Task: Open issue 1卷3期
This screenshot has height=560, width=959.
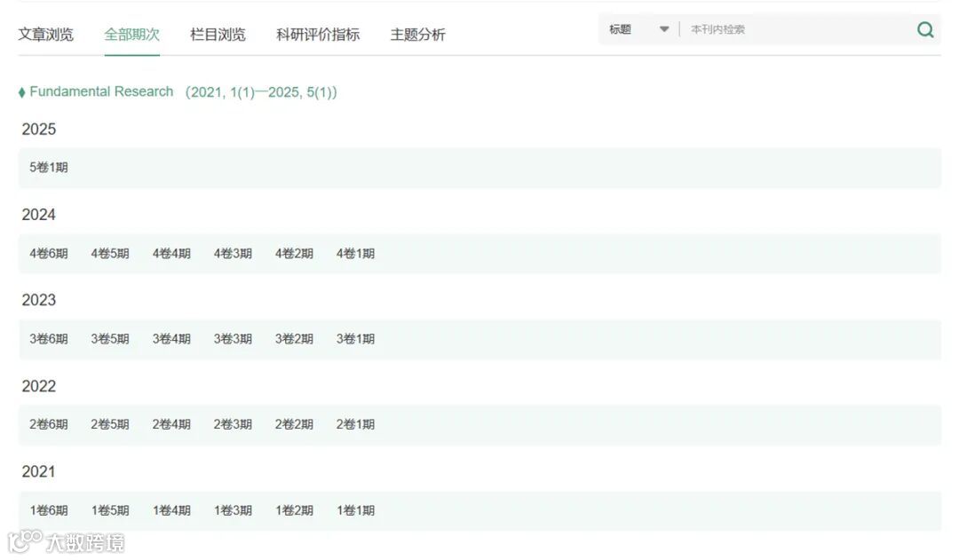Action: (233, 510)
